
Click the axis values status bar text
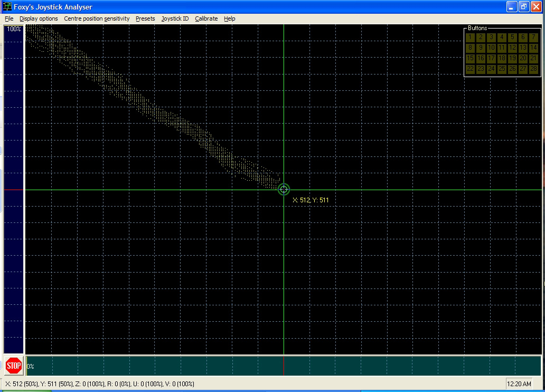[100, 384]
